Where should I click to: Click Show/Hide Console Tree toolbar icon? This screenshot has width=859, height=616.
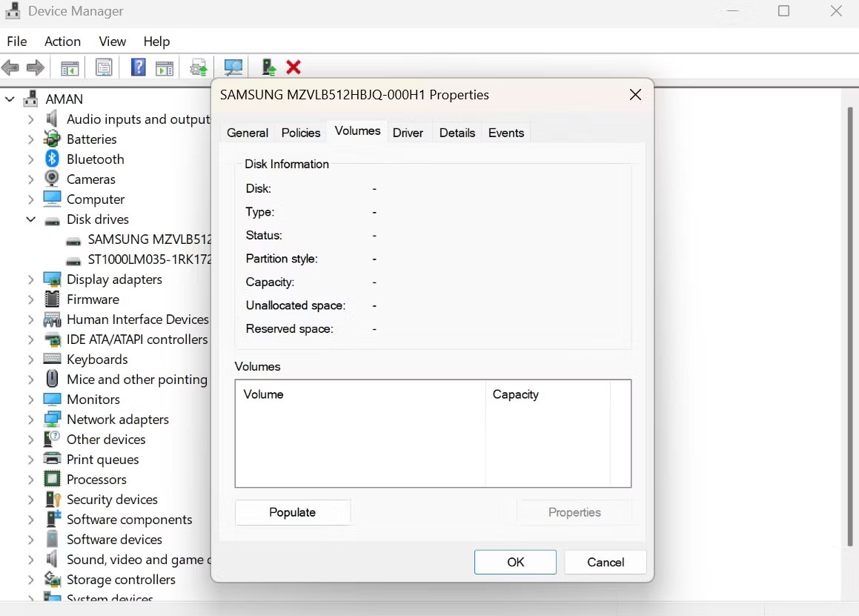point(70,68)
